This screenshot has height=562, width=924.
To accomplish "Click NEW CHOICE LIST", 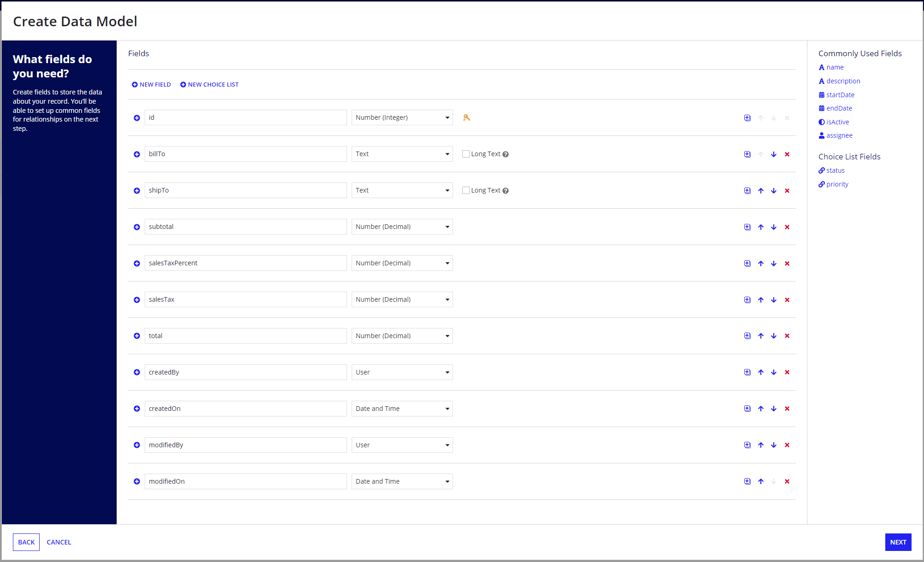I will tap(209, 84).
